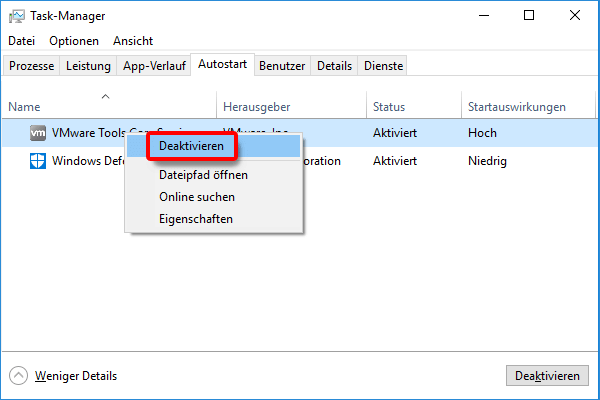Switch to the Leistung tab
The width and height of the screenshot is (600, 400).
[88, 66]
